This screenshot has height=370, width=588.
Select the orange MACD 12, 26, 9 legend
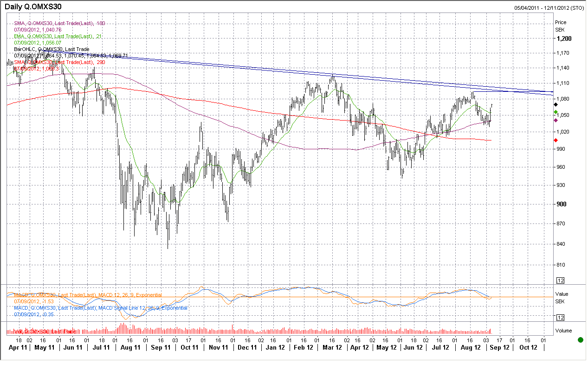pos(88,295)
